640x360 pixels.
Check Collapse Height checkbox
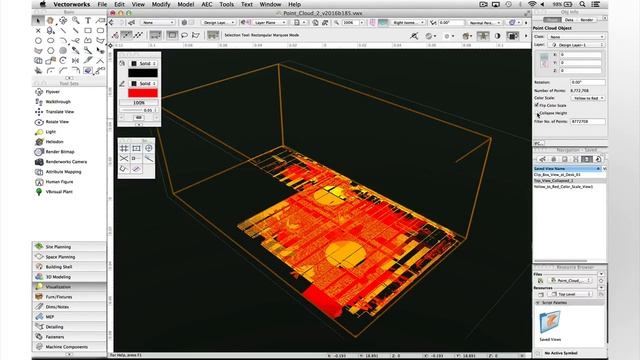[x=537, y=113]
